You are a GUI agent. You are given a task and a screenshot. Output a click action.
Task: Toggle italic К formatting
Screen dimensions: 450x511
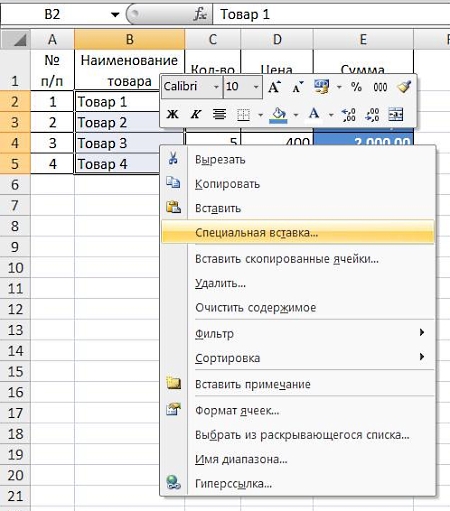[x=196, y=114]
